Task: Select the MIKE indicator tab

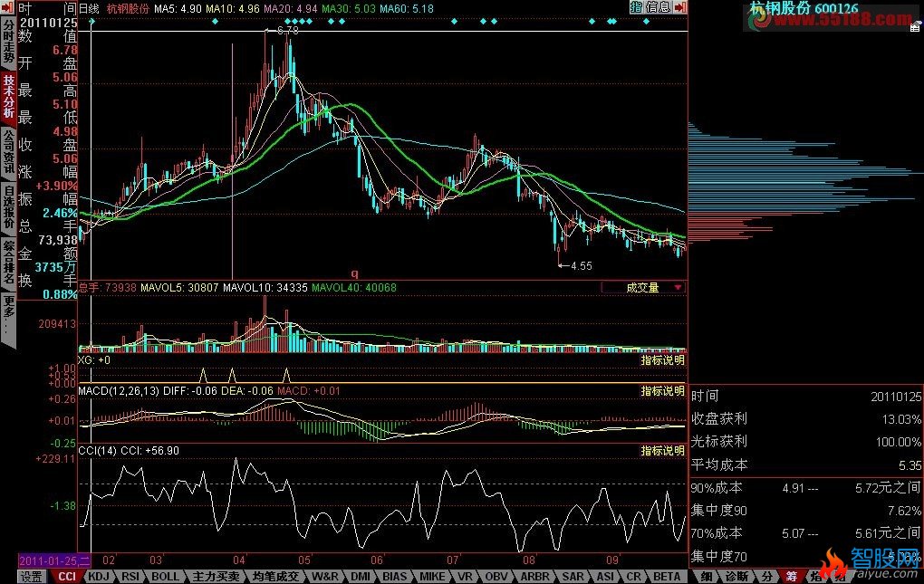Action: click(x=432, y=577)
